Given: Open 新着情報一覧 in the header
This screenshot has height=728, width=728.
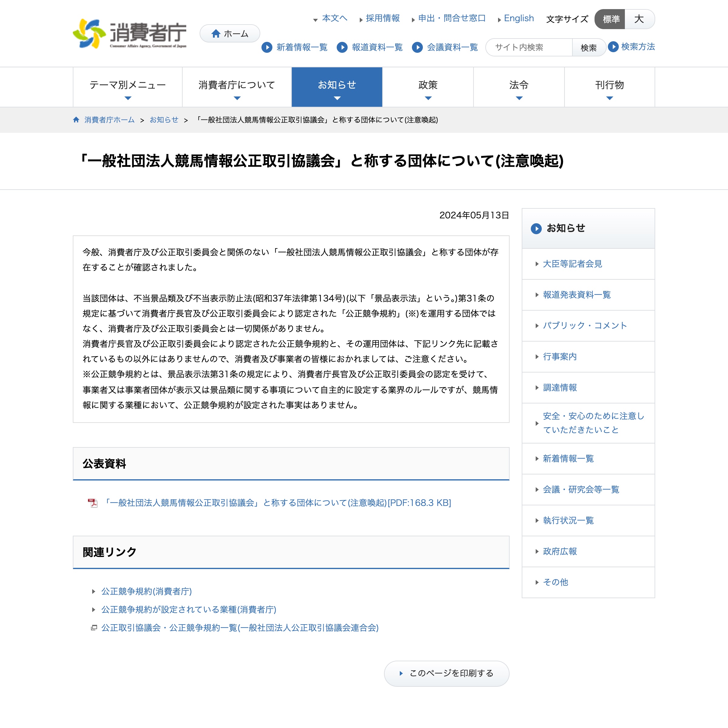Looking at the screenshot, I should tap(302, 47).
